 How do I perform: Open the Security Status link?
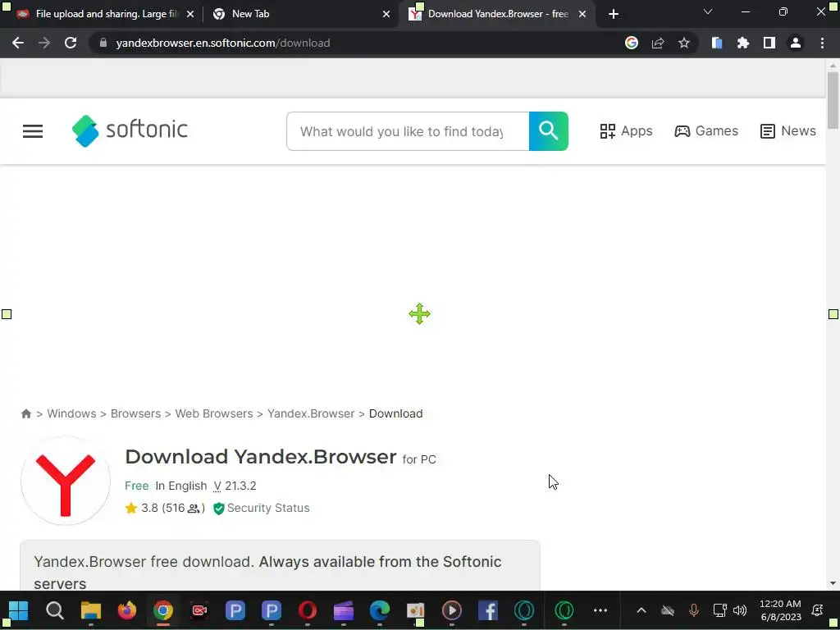coord(262,508)
